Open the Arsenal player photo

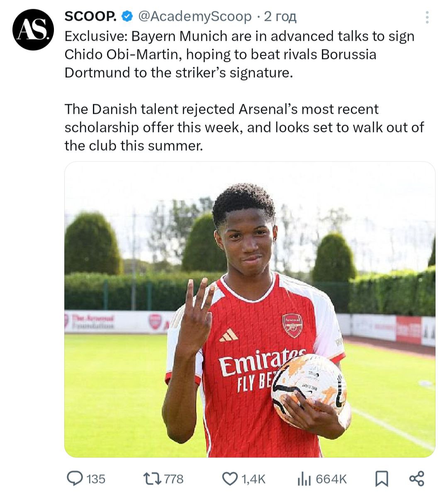[250, 309]
